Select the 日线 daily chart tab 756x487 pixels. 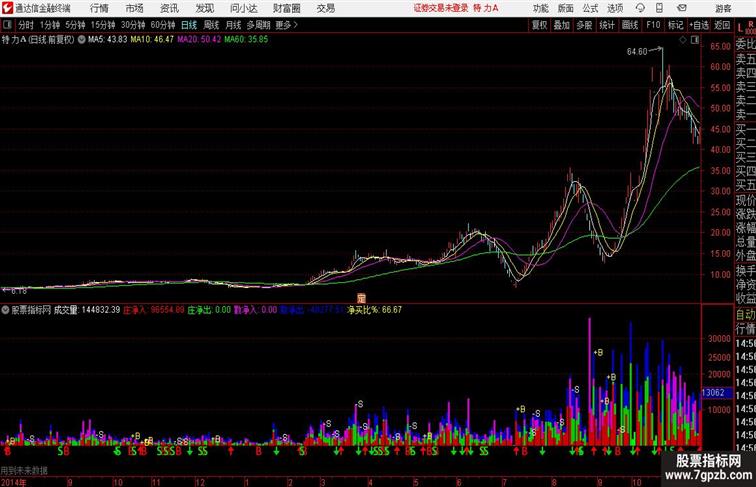(x=189, y=25)
